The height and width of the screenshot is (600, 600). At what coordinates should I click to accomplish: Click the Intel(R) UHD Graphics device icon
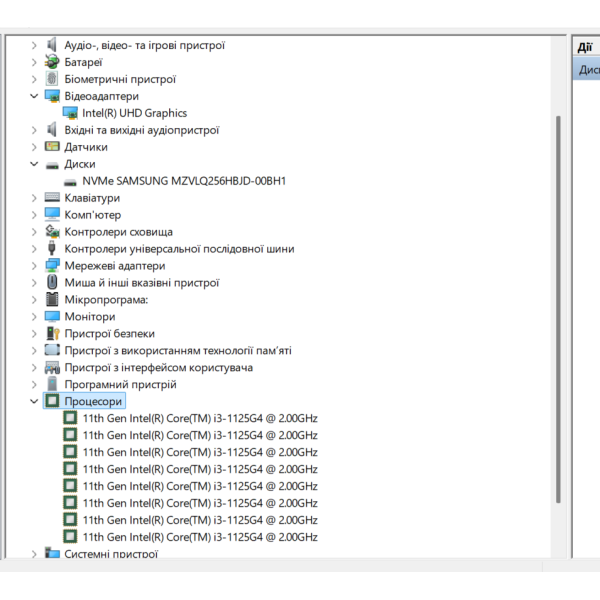tap(70, 113)
